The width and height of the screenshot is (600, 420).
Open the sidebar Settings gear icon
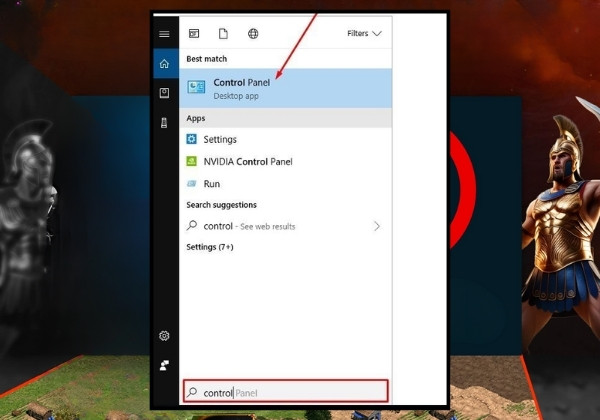(x=164, y=336)
